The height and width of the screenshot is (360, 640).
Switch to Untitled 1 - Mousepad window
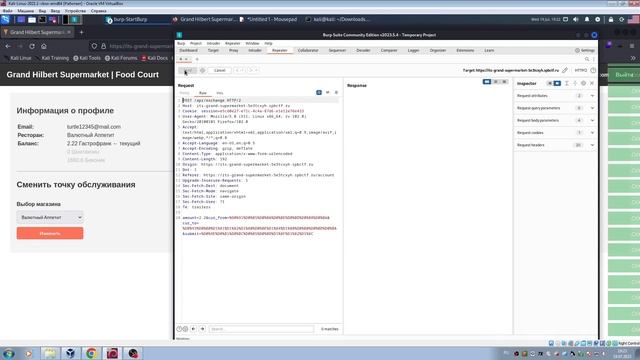coord(269,19)
